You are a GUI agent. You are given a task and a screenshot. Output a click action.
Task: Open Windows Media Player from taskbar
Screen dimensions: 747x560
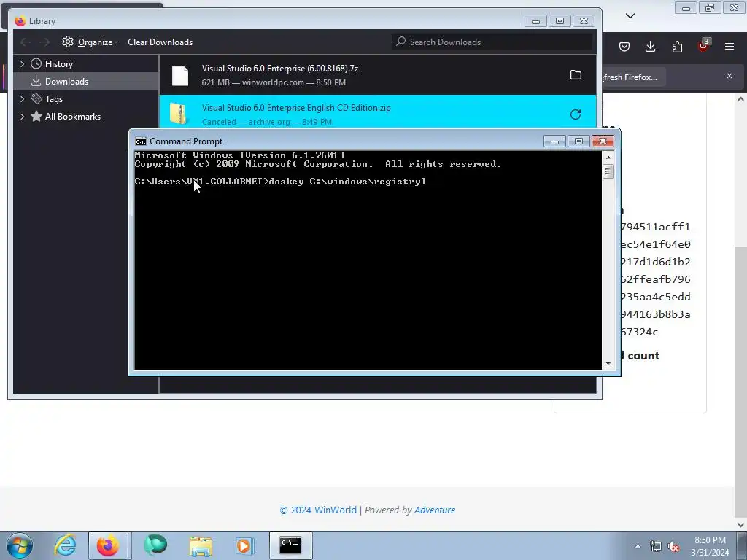tap(245, 545)
